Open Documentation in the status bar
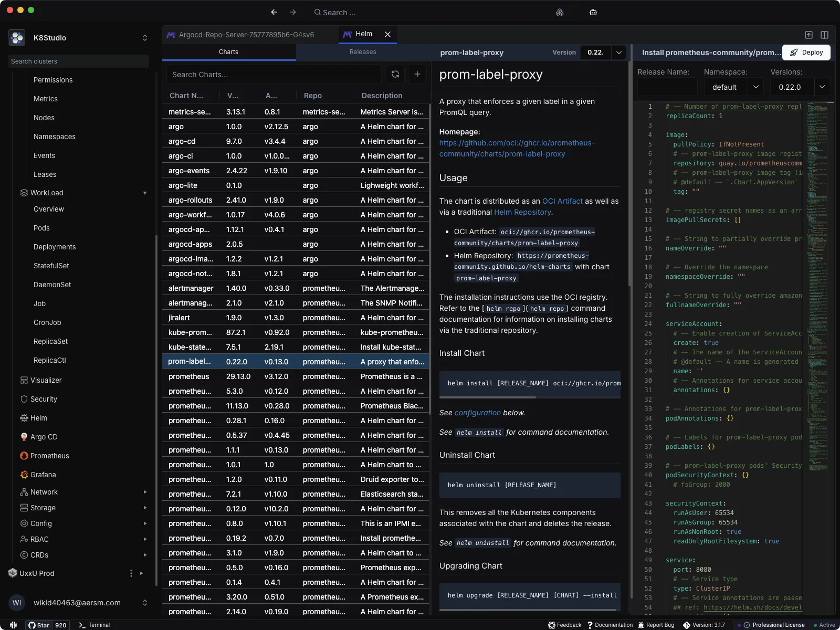The height and width of the screenshot is (630, 840). pyautogui.click(x=610, y=625)
